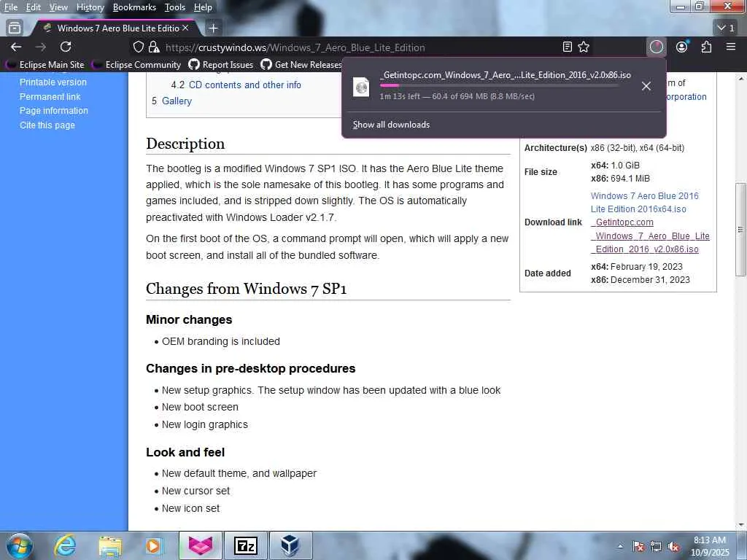Viewport: 747px width, 560px height.
Task: Open the File menu
Action: [x=10, y=7]
